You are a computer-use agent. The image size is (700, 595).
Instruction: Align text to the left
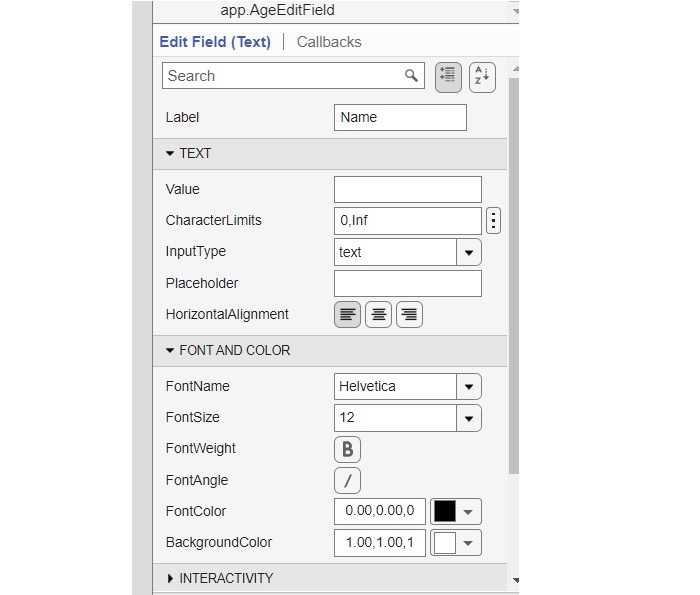tap(347, 315)
